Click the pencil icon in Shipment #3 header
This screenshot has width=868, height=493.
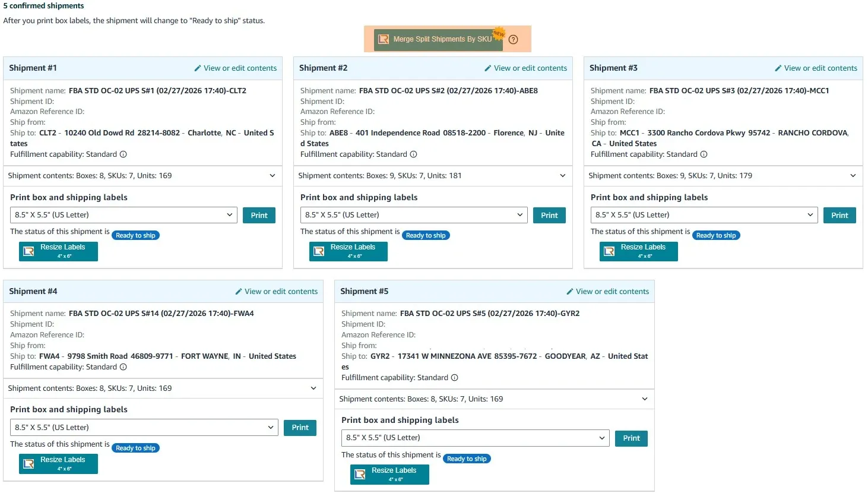click(778, 68)
